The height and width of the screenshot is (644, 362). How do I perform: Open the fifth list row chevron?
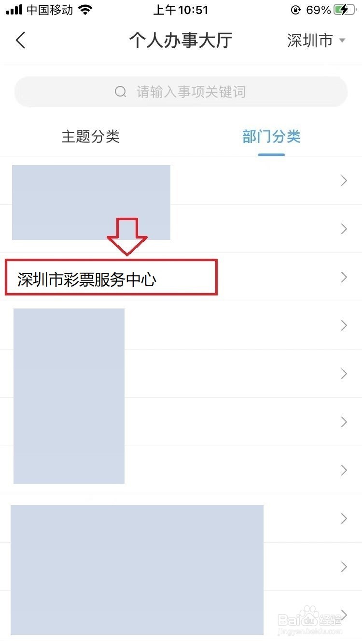pos(344,374)
